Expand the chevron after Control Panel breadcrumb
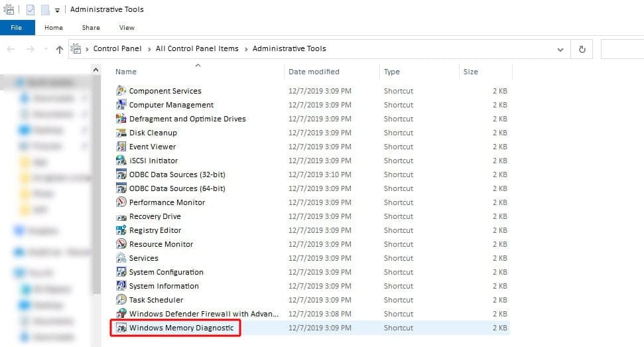 pyautogui.click(x=150, y=49)
